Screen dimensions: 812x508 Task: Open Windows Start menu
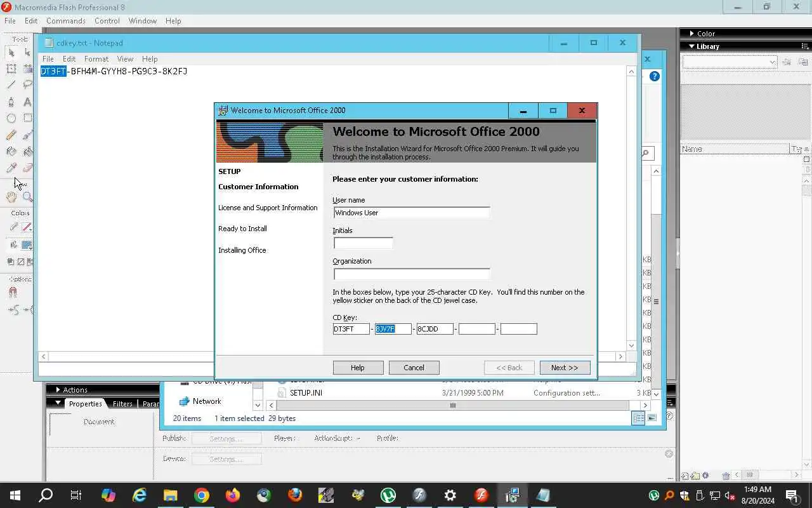coord(15,495)
